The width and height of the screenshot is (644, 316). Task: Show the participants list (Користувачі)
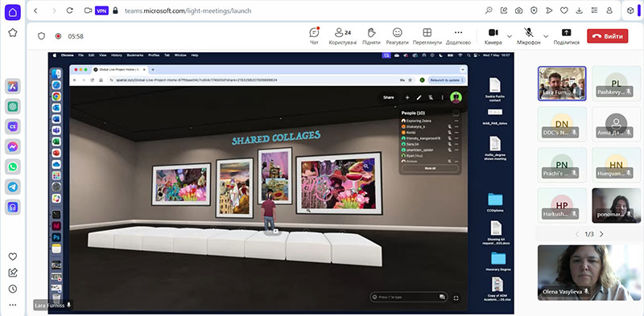(x=343, y=35)
